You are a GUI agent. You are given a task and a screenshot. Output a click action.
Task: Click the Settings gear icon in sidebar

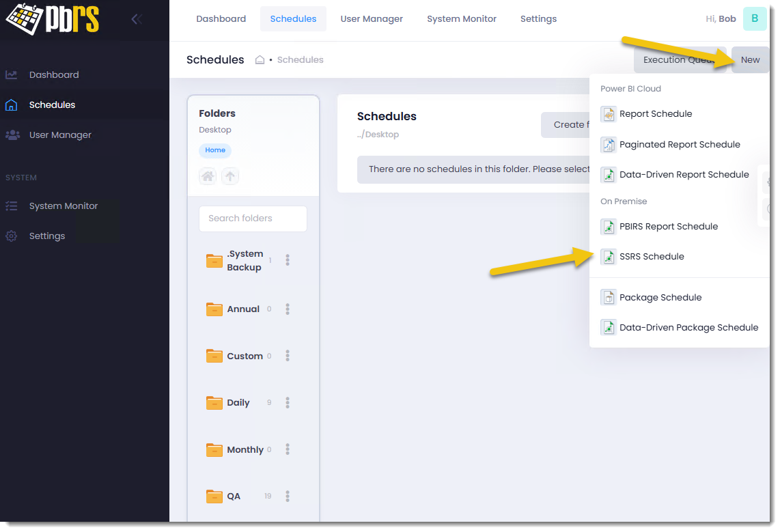(12, 236)
